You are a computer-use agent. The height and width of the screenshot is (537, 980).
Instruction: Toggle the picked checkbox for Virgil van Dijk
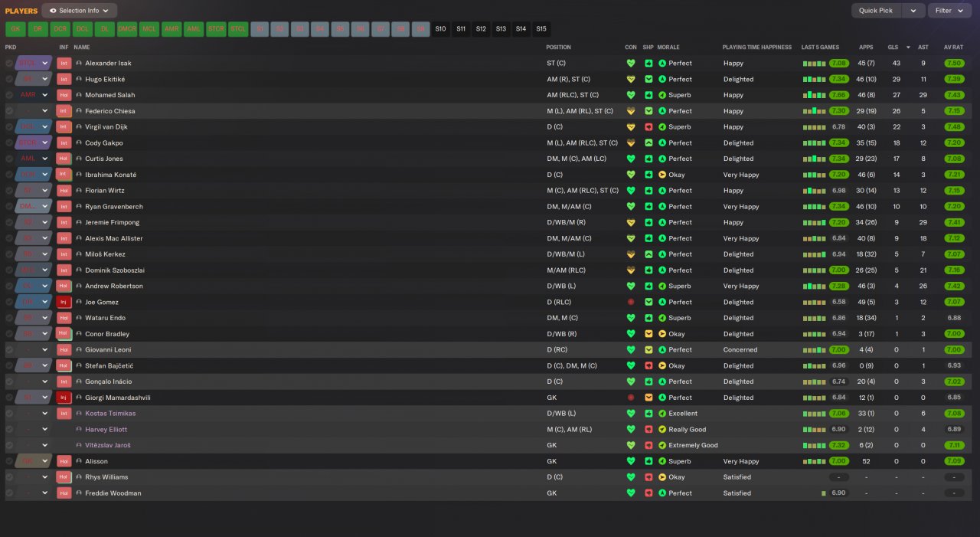coord(9,127)
